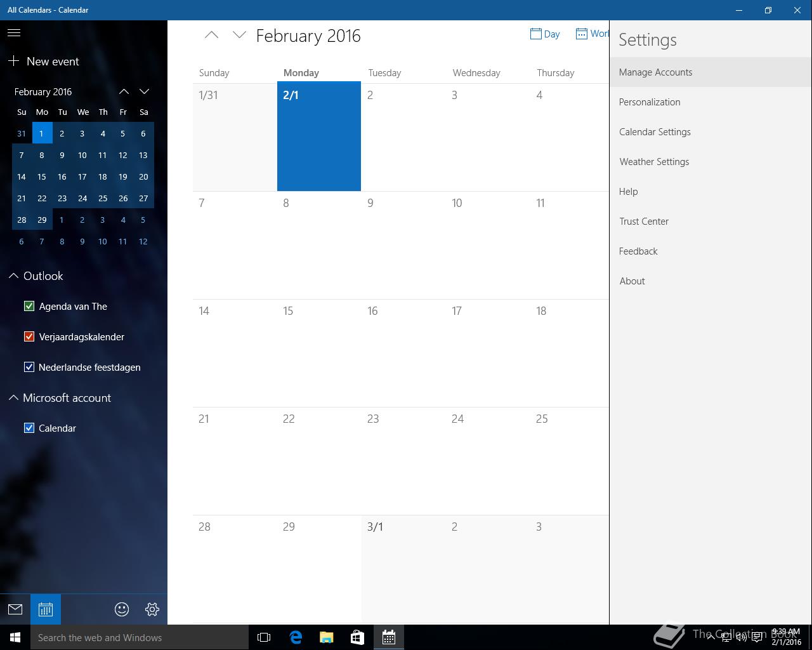The height and width of the screenshot is (650, 812).
Task: Select day 24 in main calendar
Action: pos(488,461)
